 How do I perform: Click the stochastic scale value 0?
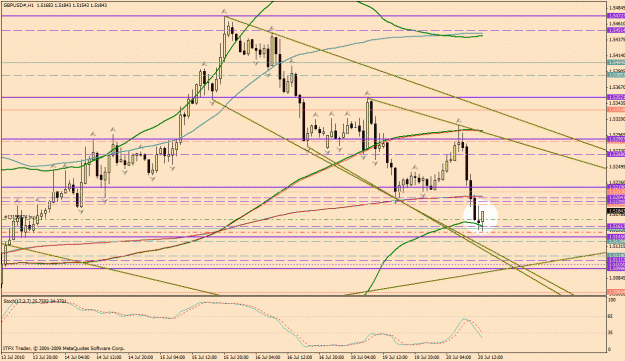tap(609, 349)
